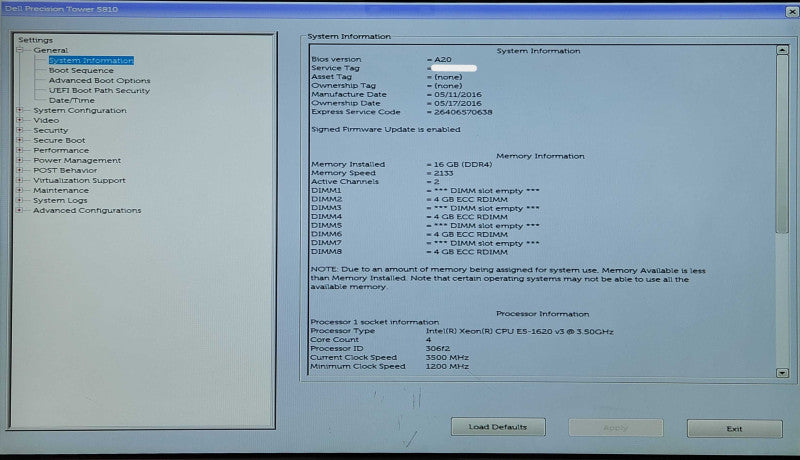Select the System Logs label

point(60,200)
